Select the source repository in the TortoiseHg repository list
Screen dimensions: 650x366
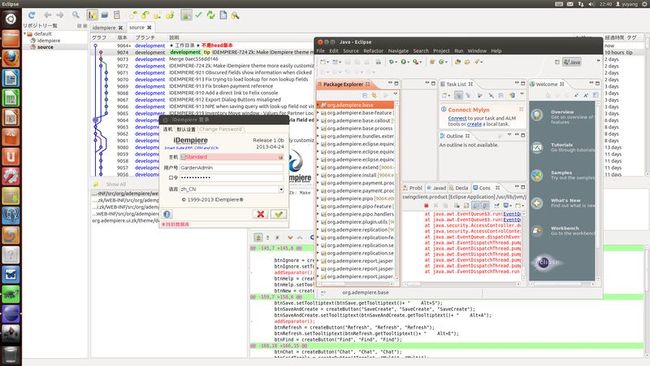(x=45, y=47)
